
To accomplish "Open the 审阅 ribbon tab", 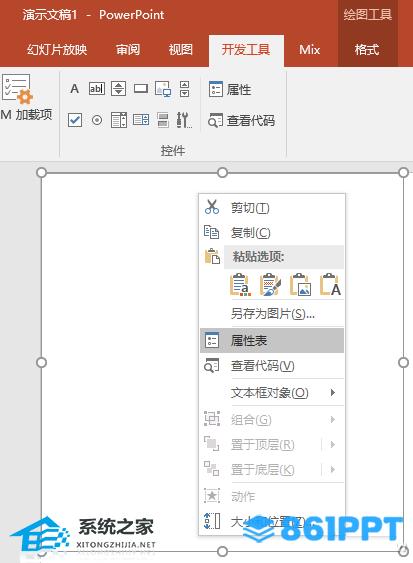I will click(x=128, y=50).
